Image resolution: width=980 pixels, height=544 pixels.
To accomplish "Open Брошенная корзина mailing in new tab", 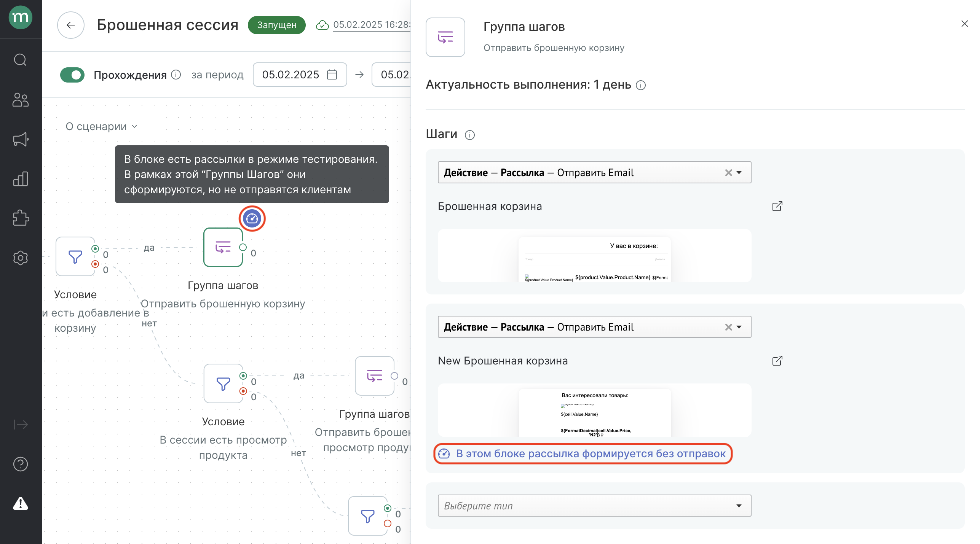I will pyautogui.click(x=777, y=206).
